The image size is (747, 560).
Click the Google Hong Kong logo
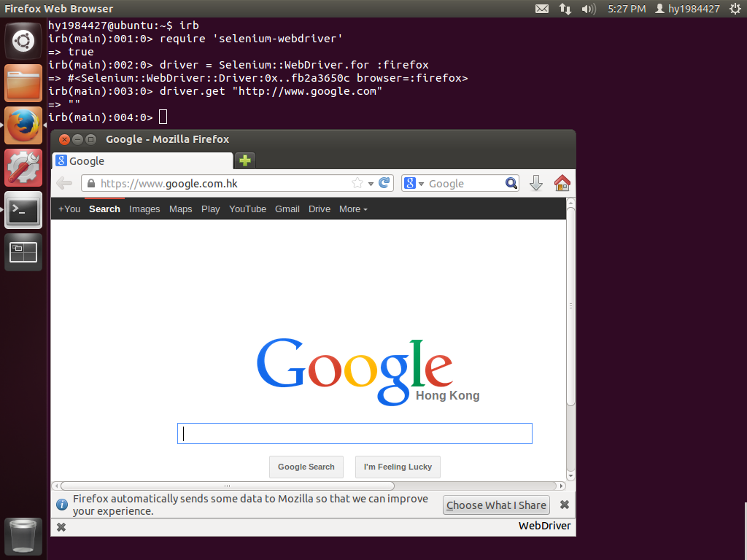[368, 372]
